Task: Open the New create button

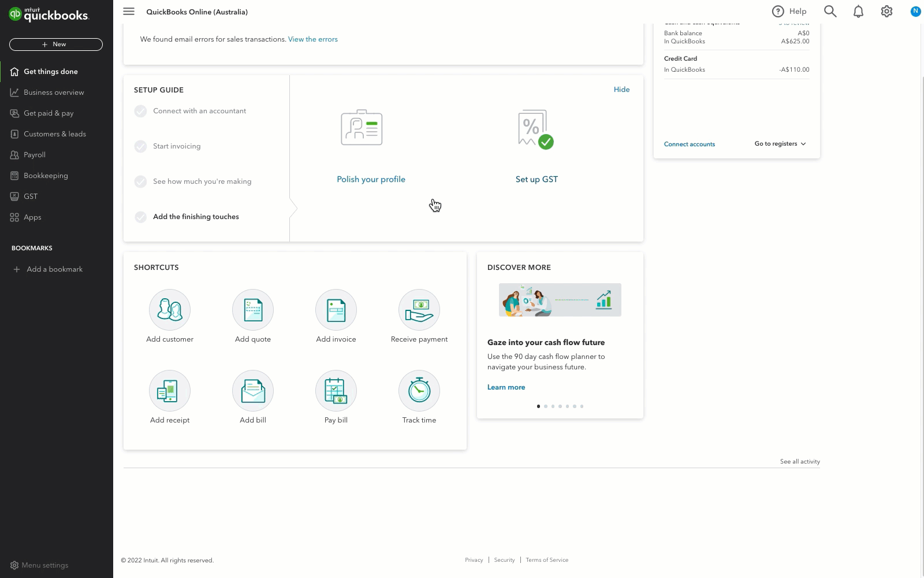Action: click(x=56, y=45)
